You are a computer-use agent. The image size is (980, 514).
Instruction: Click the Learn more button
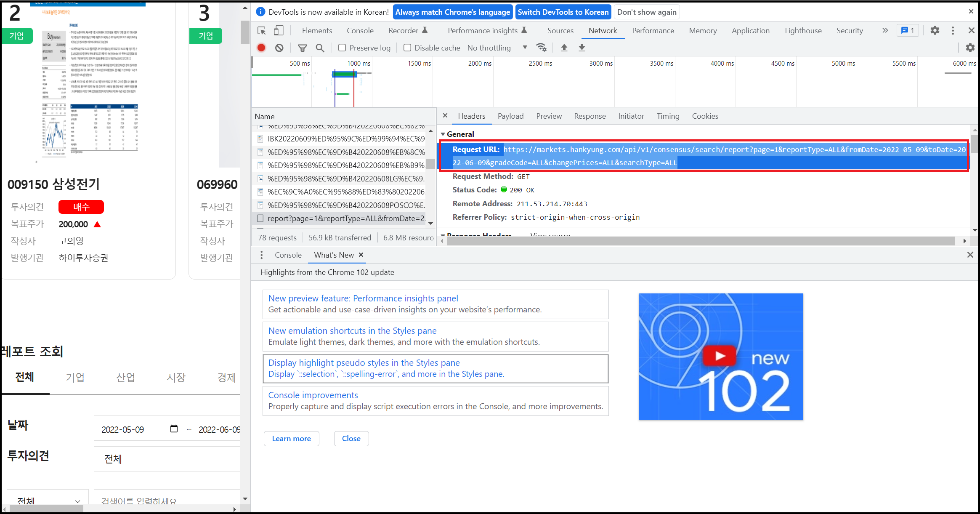[x=291, y=439]
